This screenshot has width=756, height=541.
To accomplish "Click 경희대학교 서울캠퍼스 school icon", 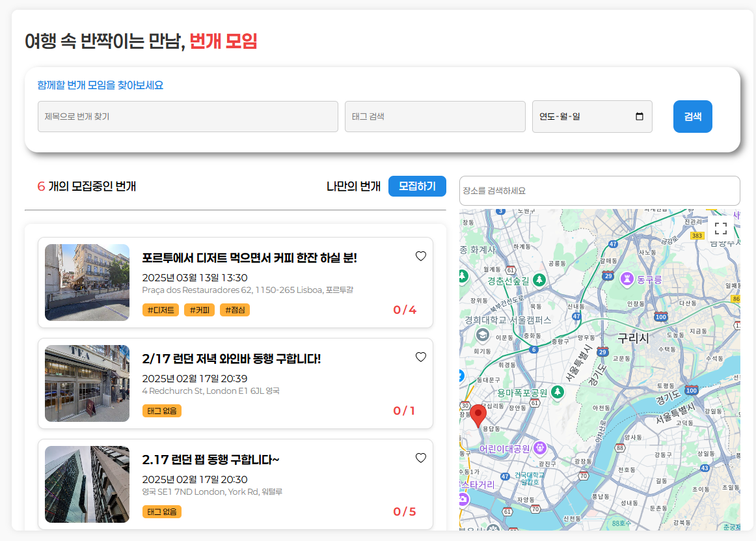I will tap(482, 335).
